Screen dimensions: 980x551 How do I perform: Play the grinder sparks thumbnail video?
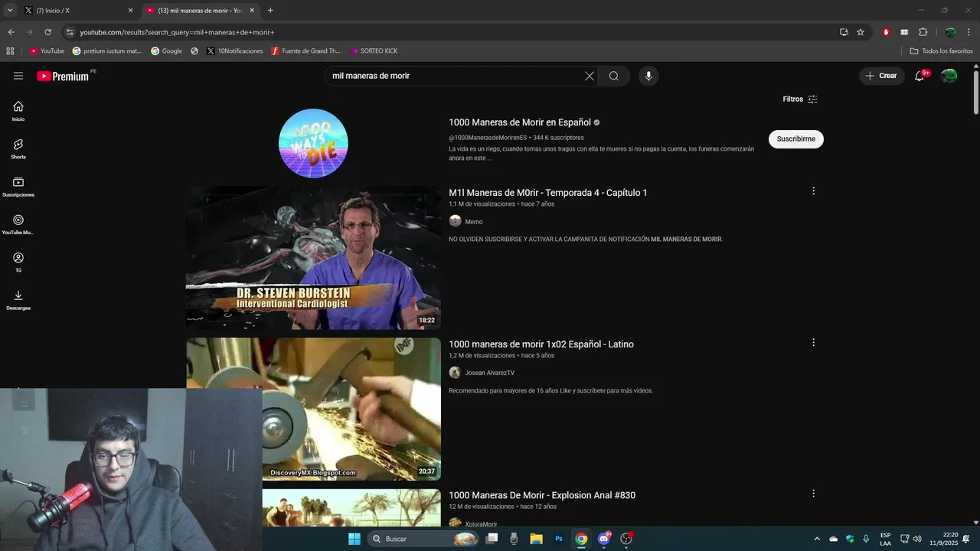[351, 409]
